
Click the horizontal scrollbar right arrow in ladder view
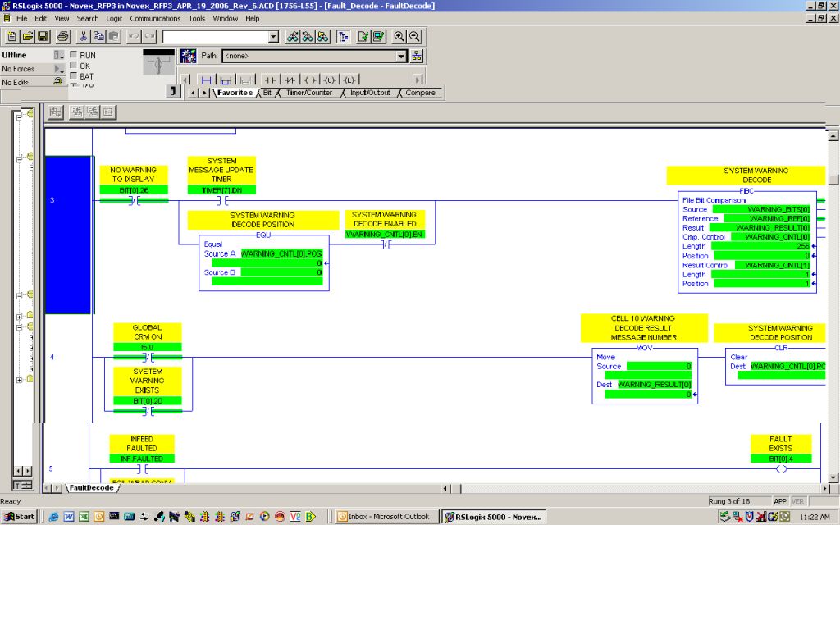pyautogui.click(x=824, y=488)
